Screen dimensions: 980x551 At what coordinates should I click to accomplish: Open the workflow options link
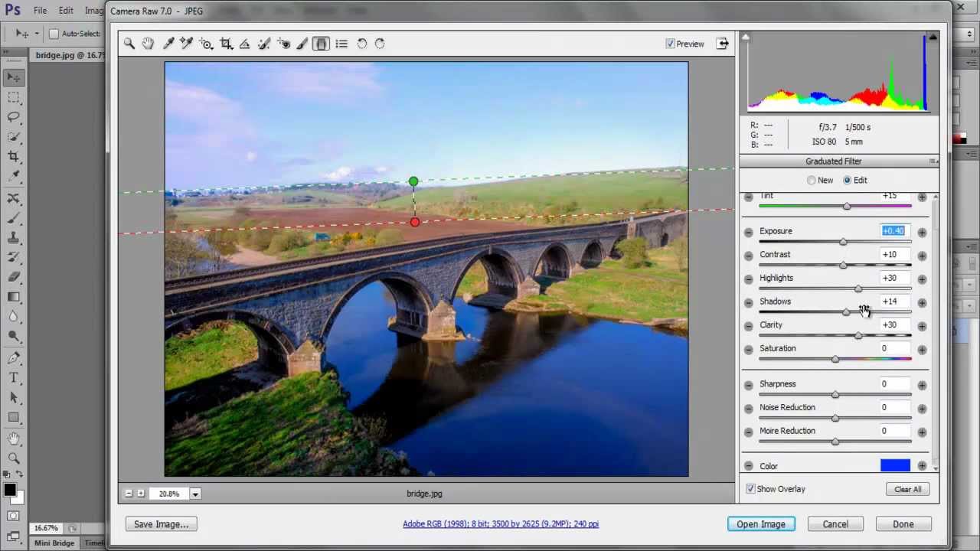click(x=501, y=524)
